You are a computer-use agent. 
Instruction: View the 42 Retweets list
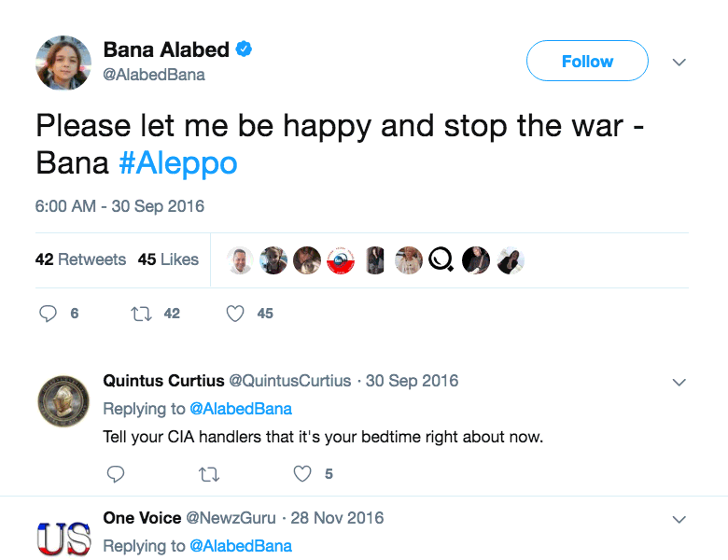[80, 259]
